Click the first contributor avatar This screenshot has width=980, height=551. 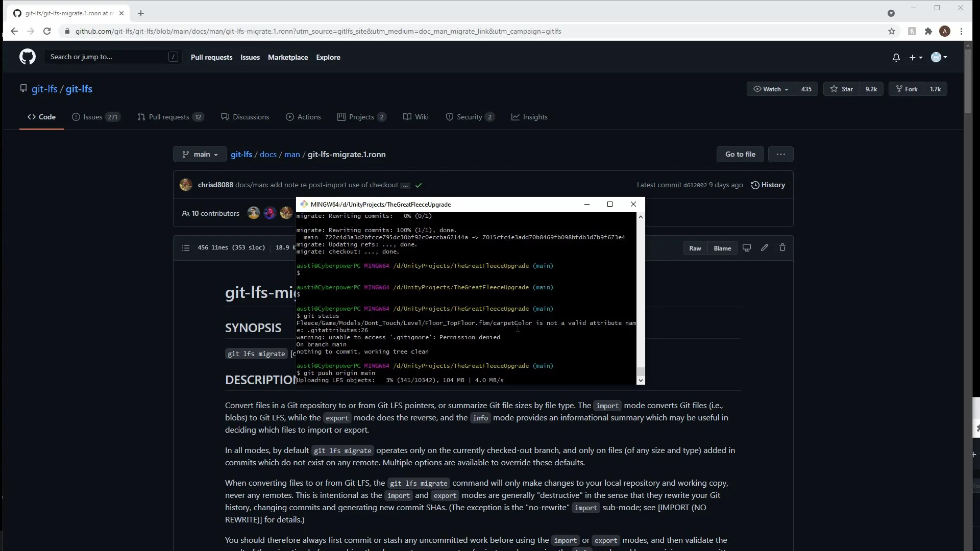pos(254,213)
